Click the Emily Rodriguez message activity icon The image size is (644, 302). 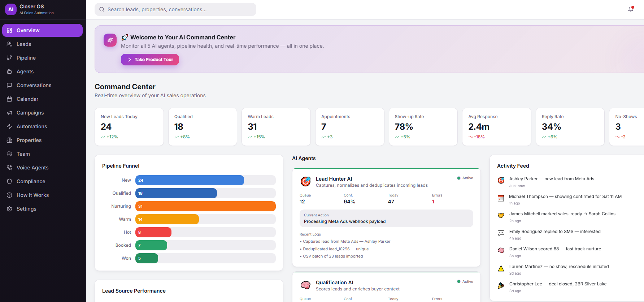point(501,233)
